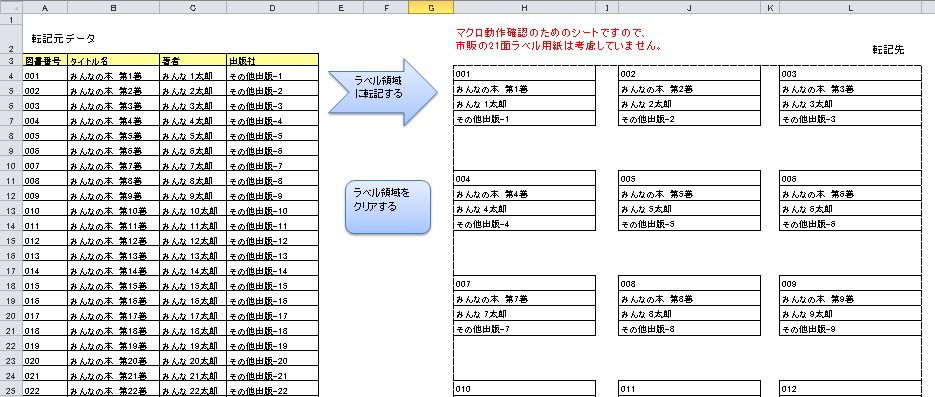Click label cell 001 in column H
This screenshot has height=397, width=935.
pos(524,74)
